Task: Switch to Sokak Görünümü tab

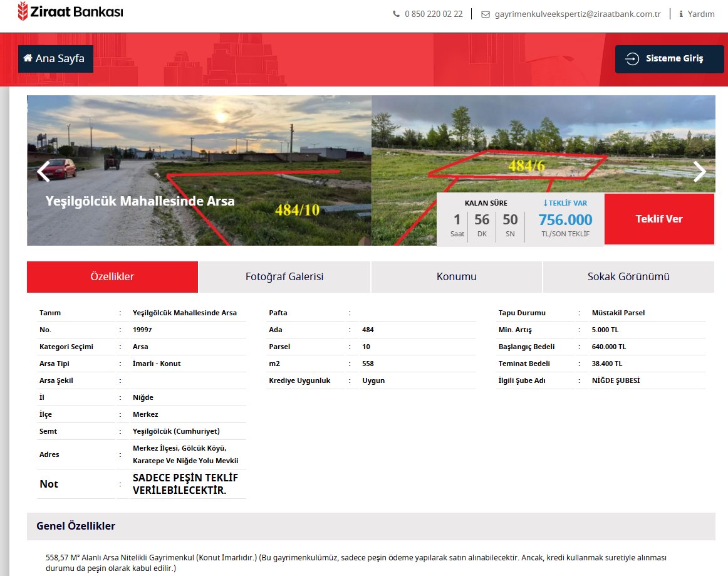Action: click(x=628, y=277)
